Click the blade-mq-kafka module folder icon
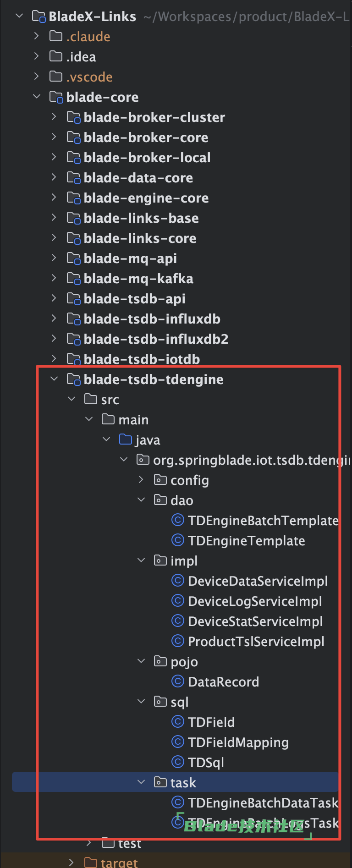This screenshot has height=868, width=352. click(x=73, y=278)
